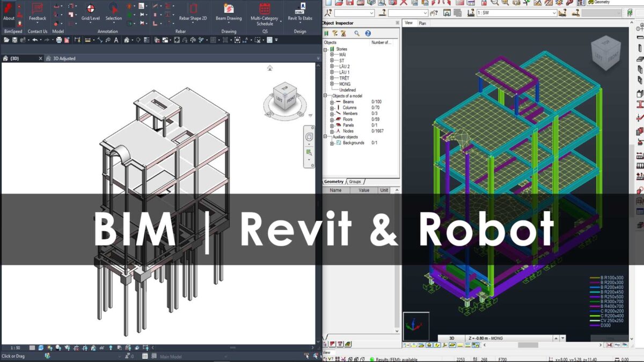Expand the Columns objects node
This screenshot has width=644, height=362.
[332, 108]
